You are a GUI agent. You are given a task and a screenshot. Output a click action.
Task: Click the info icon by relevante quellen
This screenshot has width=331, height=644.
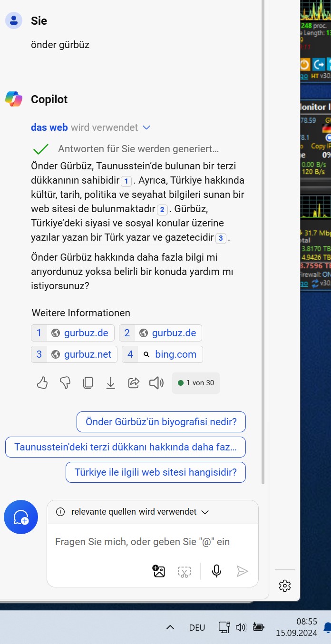pyautogui.click(x=60, y=512)
